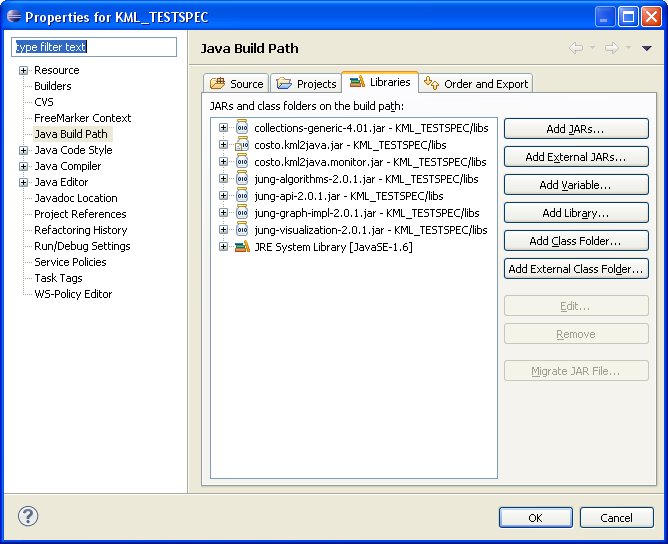668x544 pixels.
Task: Expand the jung-algorithms-2.0.1.jar entry
Action: 224,179
